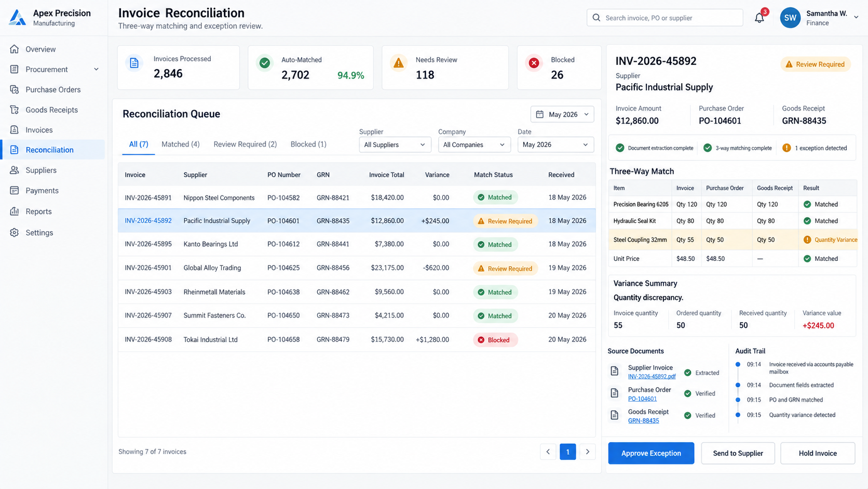Click the Reports bar chart icon
Viewport: 868px width, 489px height.
pyautogui.click(x=15, y=212)
